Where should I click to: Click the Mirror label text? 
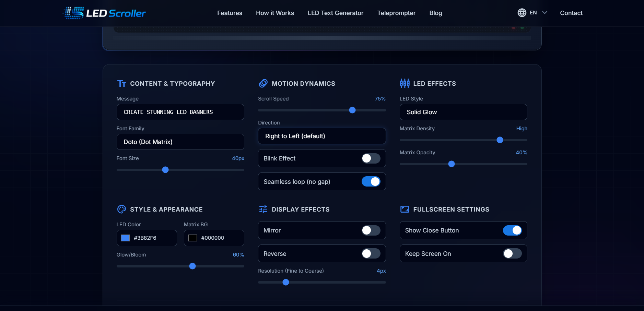pyautogui.click(x=272, y=230)
